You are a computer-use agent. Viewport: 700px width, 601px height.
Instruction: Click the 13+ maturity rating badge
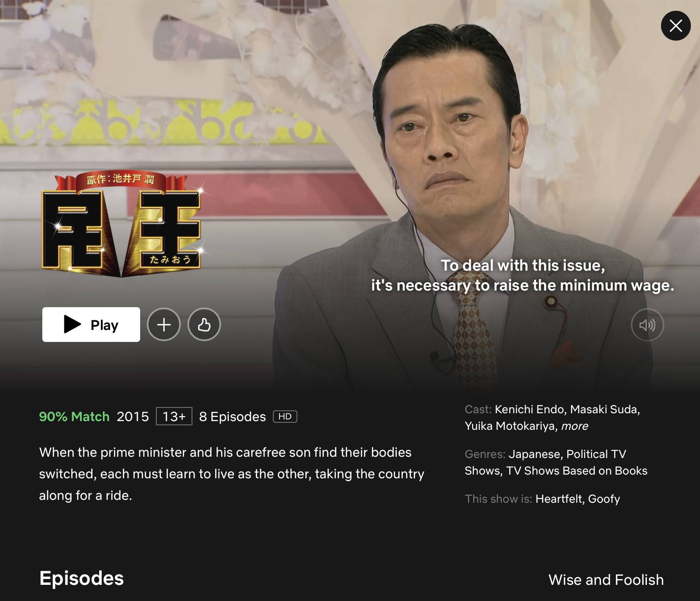pyautogui.click(x=174, y=417)
